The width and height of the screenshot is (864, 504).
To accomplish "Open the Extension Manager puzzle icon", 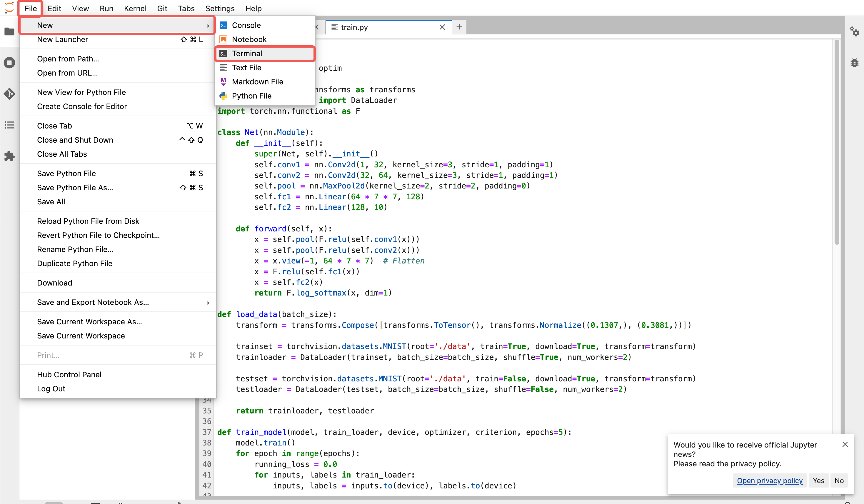I will (x=9, y=156).
